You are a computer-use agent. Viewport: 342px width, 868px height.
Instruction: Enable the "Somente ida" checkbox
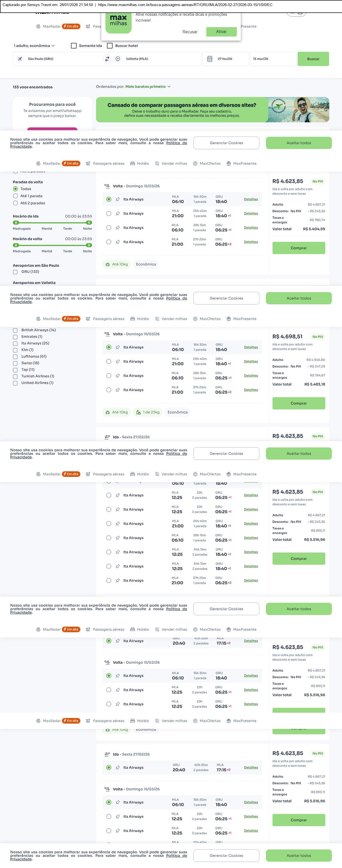pyautogui.click(x=74, y=46)
